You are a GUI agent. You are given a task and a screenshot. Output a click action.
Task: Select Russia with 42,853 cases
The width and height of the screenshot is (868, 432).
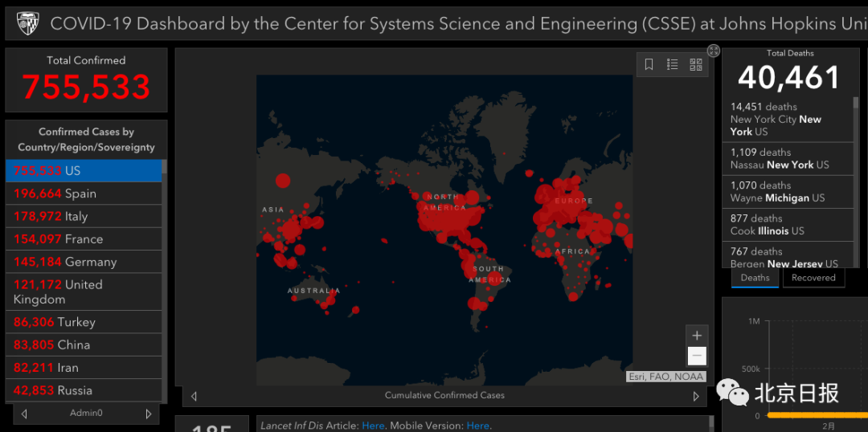coord(84,390)
